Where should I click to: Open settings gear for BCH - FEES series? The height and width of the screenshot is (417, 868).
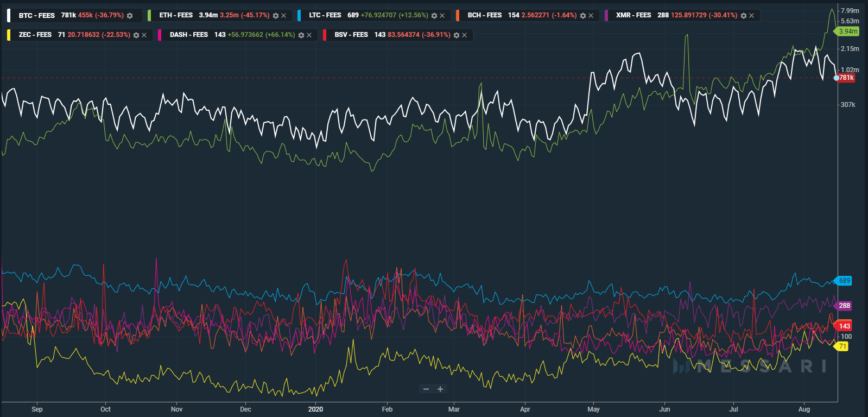[x=583, y=16]
